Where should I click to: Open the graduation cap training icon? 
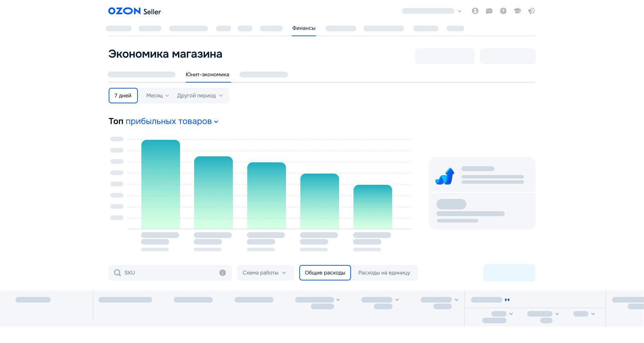[x=517, y=11]
